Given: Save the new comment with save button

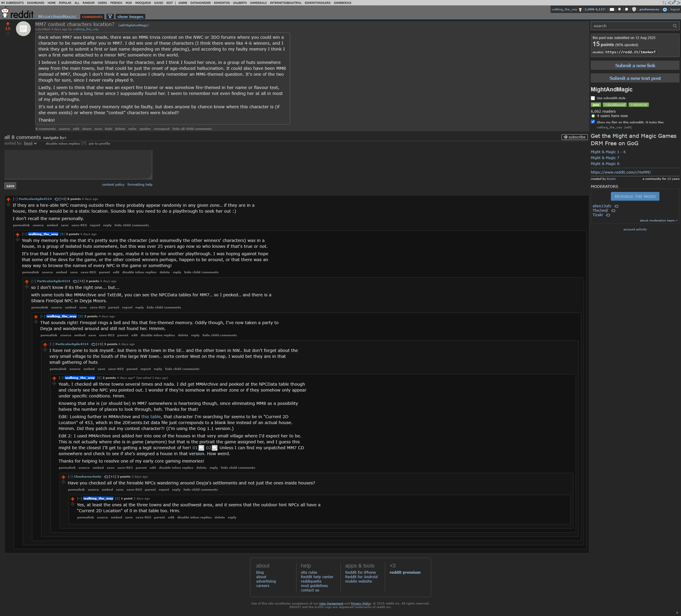Looking at the screenshot, I should (10, 186).
